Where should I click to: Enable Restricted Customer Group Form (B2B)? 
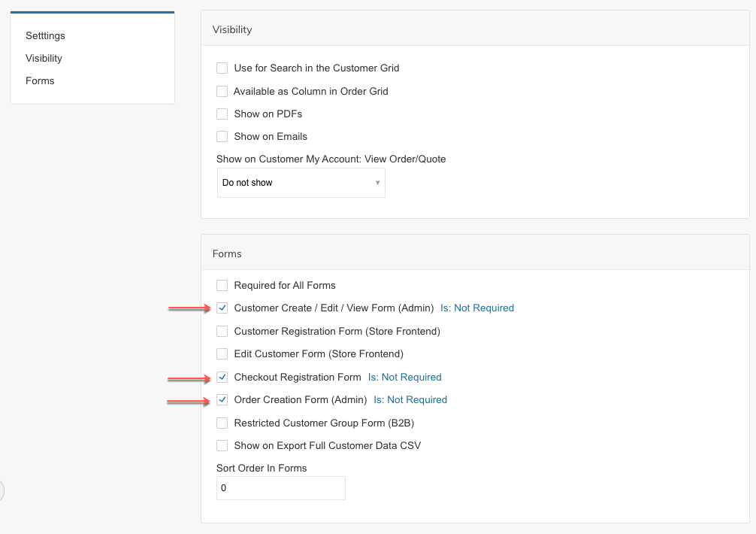pyautogui.click(x=222, y=423)
